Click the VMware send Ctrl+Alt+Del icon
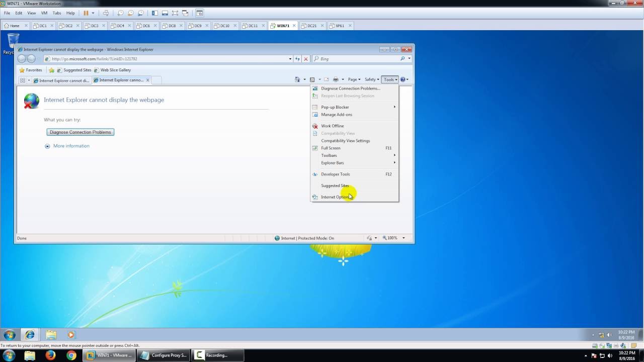Image resolution: width=644 pixels, height=362 pixels. tap(105, 13)
